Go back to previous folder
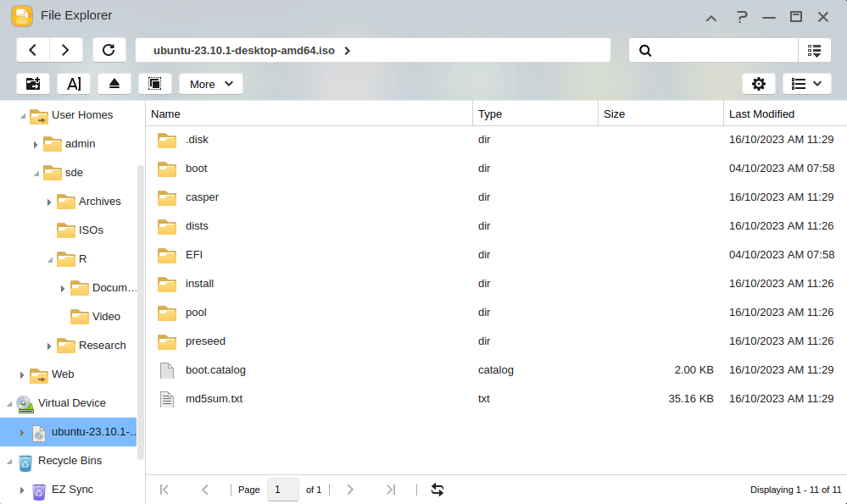 click(x=33, y=50)
